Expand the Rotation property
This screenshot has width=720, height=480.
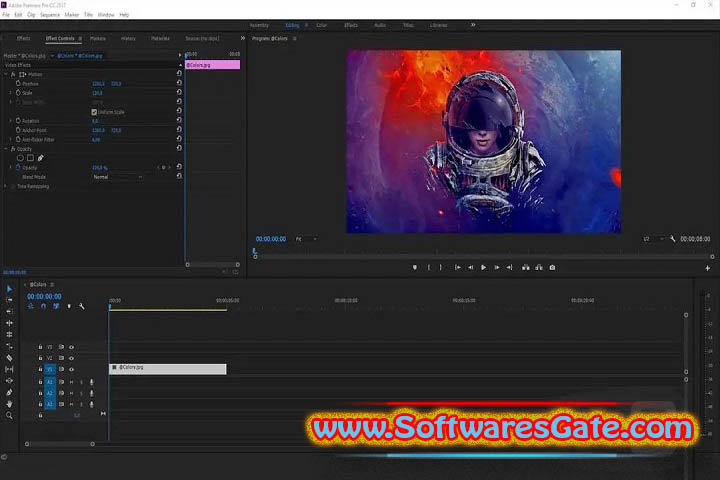tap(11, 120)
